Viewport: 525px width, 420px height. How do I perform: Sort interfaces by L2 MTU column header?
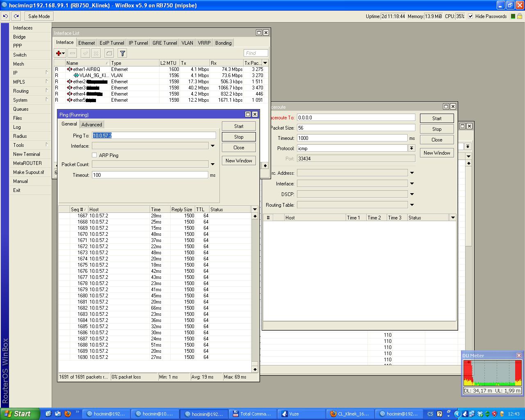pyautogui.click(x=169, y=63)
